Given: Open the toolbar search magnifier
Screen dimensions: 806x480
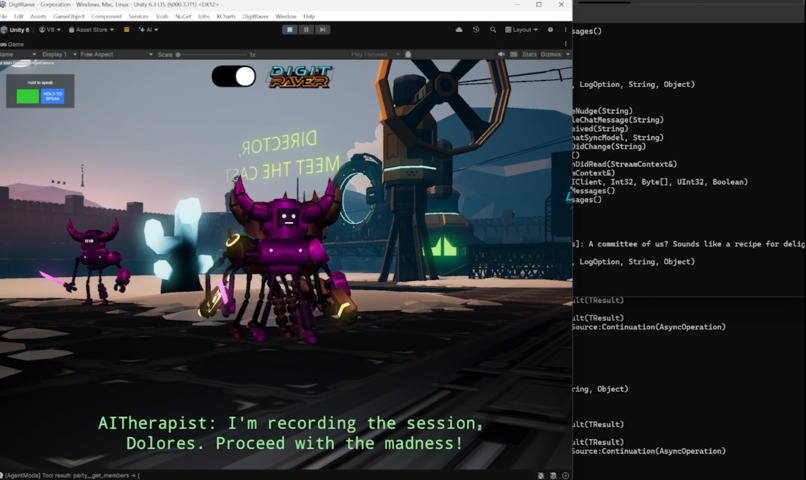Looking at the screenshot, I should coord(493,30).
